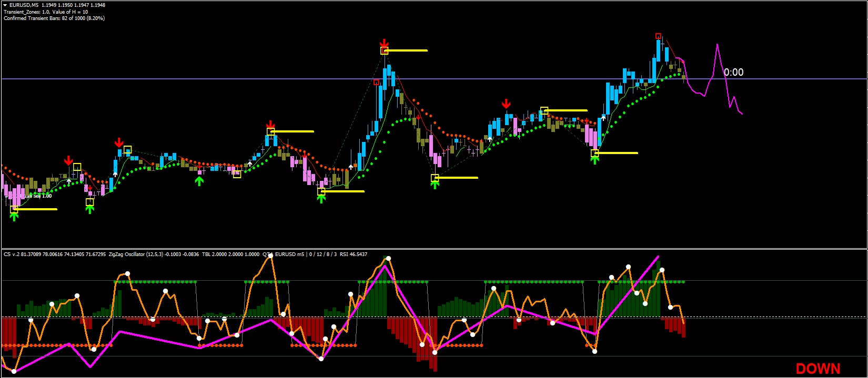Click the OHLC values 1.1949 1.1950 1.1947 1.1948
Image resolution: width=868 pixels, height=378 pixels.
[73, 5]
